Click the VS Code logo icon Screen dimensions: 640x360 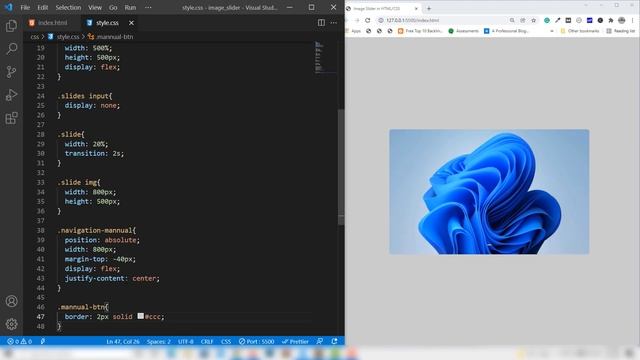(9, 7)
